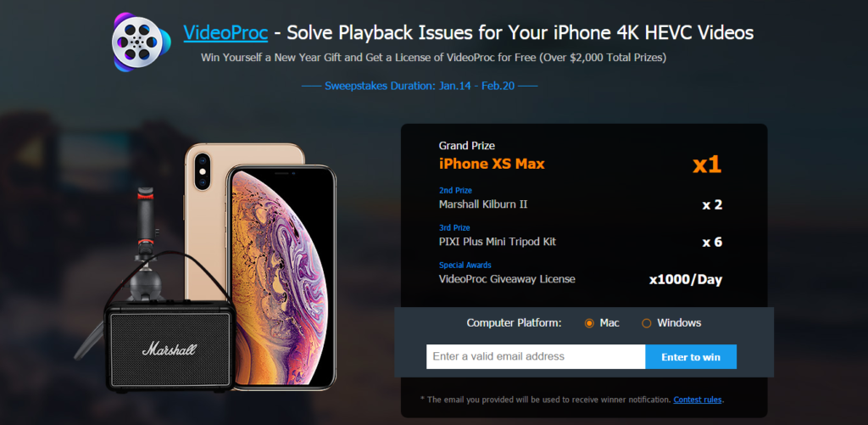Screen dimensions: 868x425
Task: Click the iPhone dual camera lens
Action: pyautogui.click(x=203, y=171)
